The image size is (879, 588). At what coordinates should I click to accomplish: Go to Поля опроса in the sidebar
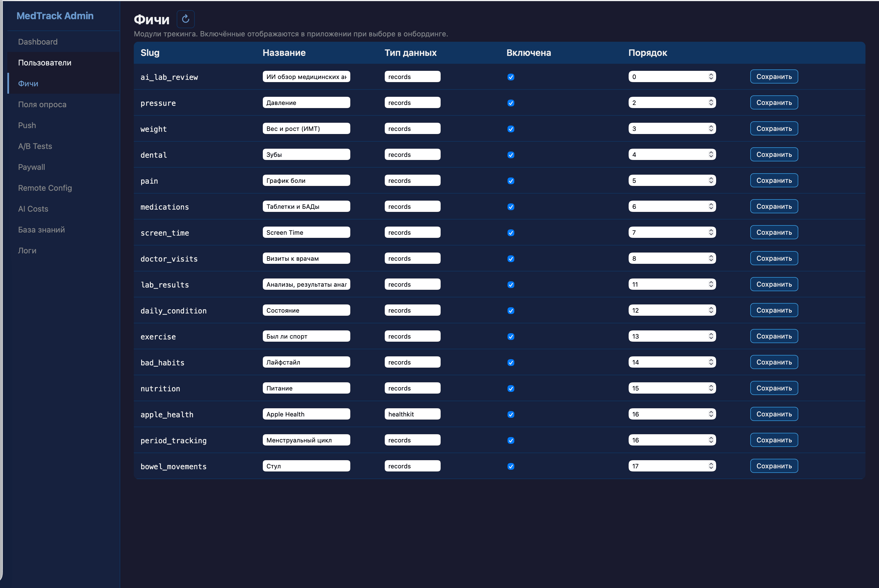pyautogui.click(x=42, y=104)
